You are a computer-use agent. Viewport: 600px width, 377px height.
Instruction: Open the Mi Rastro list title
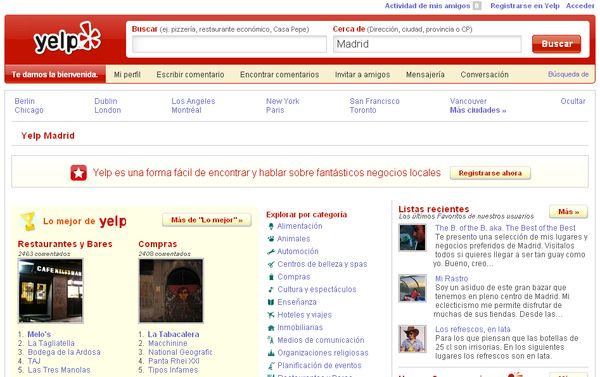pyautogui.click(x=452, y=279)
